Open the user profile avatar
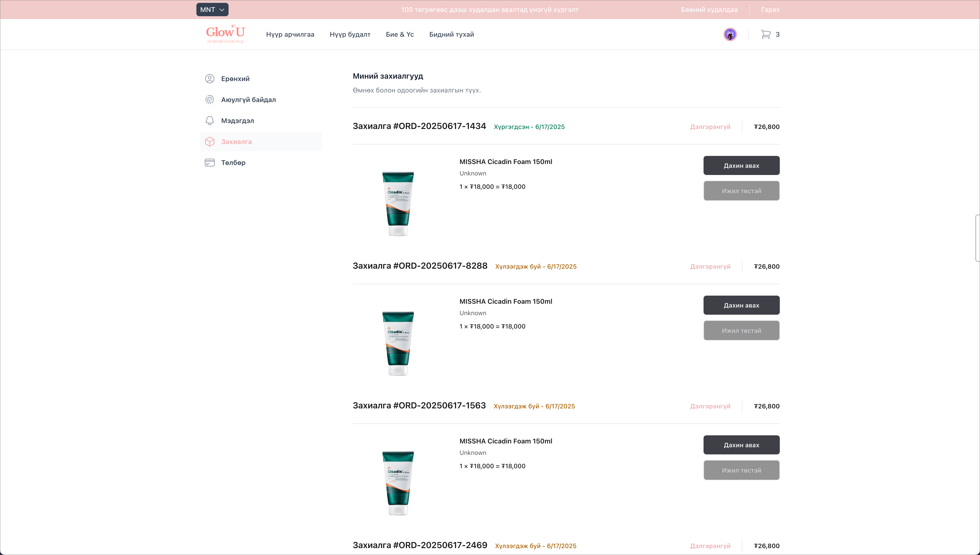Image resolution: width=980 pixels, height=555 pixels. pyautogui.click(x=730, y=34)
